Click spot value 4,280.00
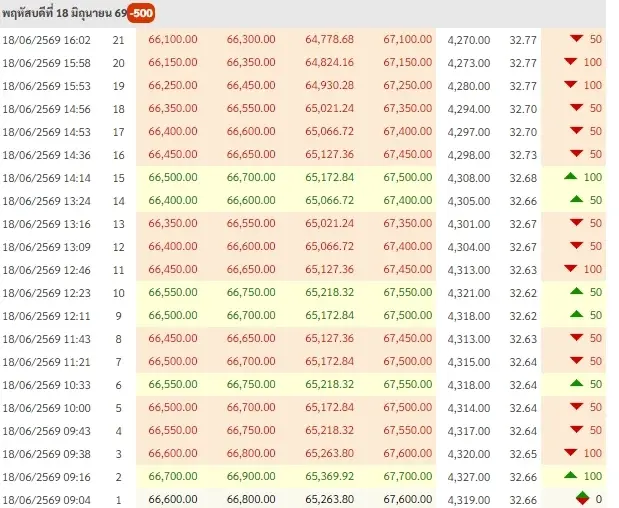The height and width of the screenshot is (508, 619). [469, 86]
